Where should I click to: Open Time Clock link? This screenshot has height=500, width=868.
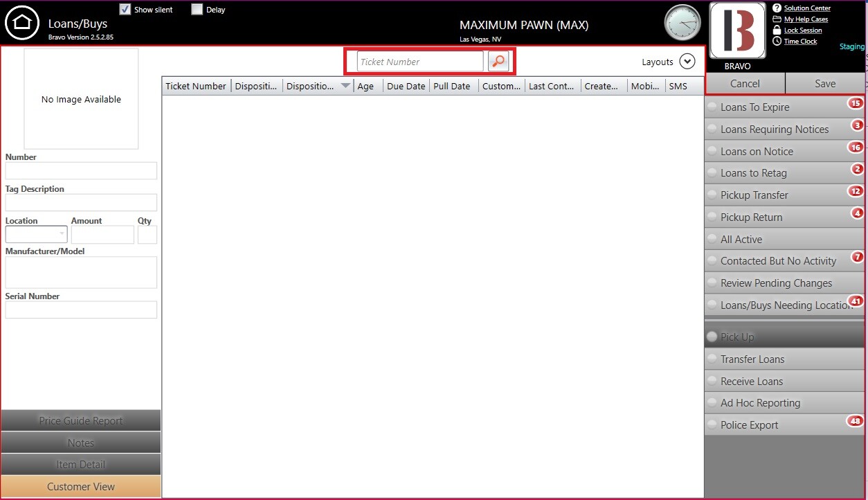pyautogui.click(x=799, y=42)
